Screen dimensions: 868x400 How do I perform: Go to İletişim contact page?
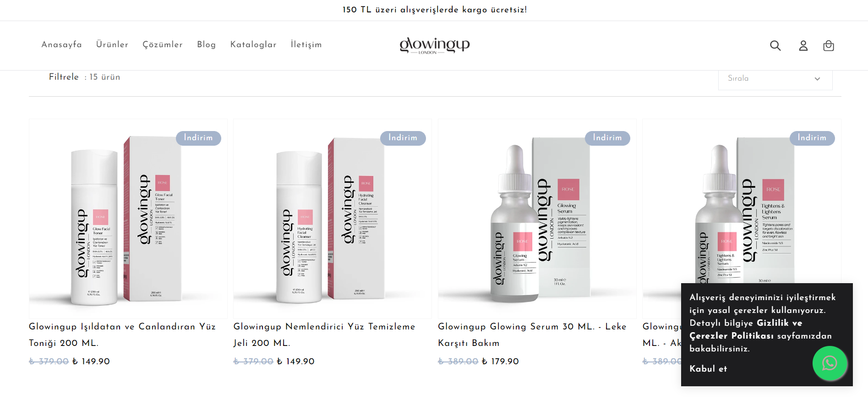coord(306,44)
